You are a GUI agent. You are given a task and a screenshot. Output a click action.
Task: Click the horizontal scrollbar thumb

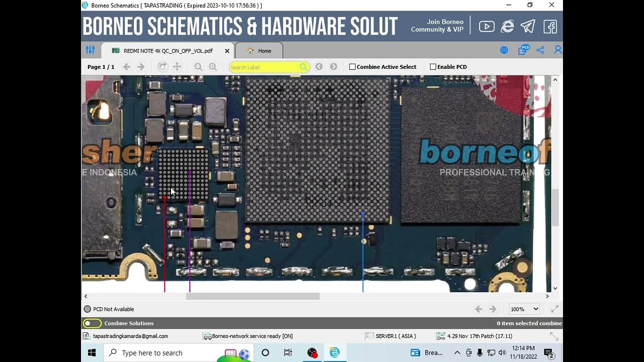[x=253, y=296]
